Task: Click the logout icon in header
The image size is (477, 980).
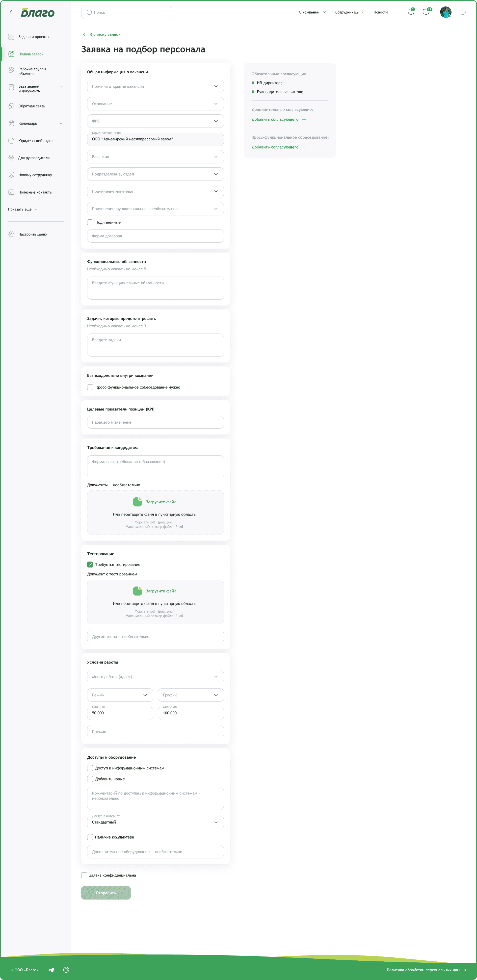Action: pos(463,12)
